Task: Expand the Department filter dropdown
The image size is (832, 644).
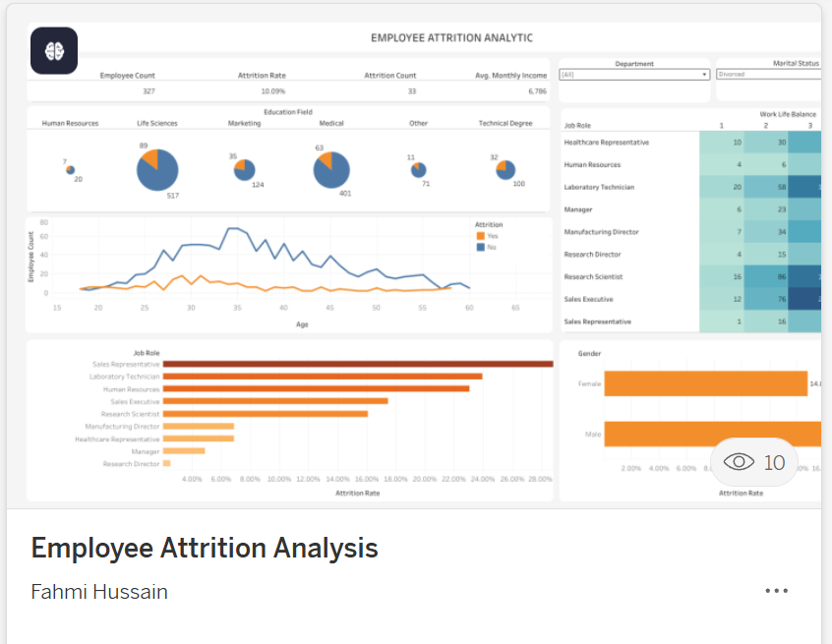Action: point(634,75)
